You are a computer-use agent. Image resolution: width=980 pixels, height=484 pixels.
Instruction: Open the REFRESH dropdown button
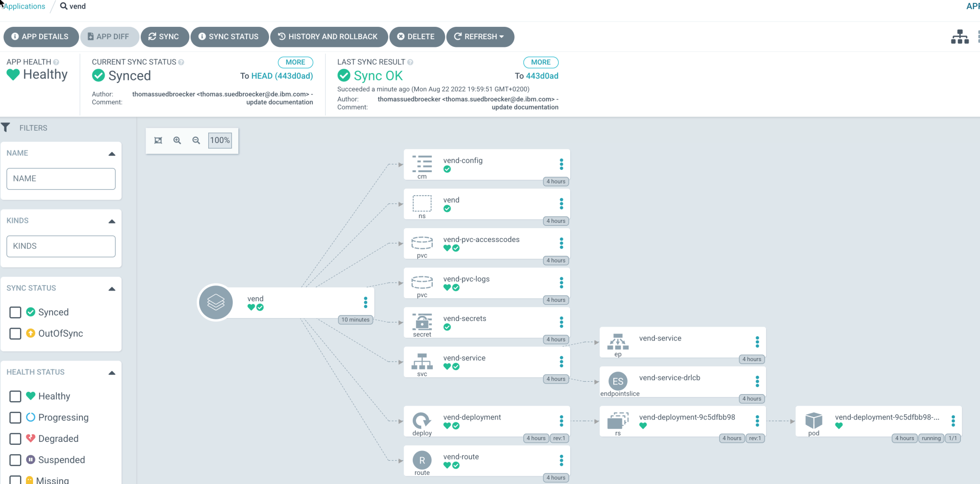point(480,37)
